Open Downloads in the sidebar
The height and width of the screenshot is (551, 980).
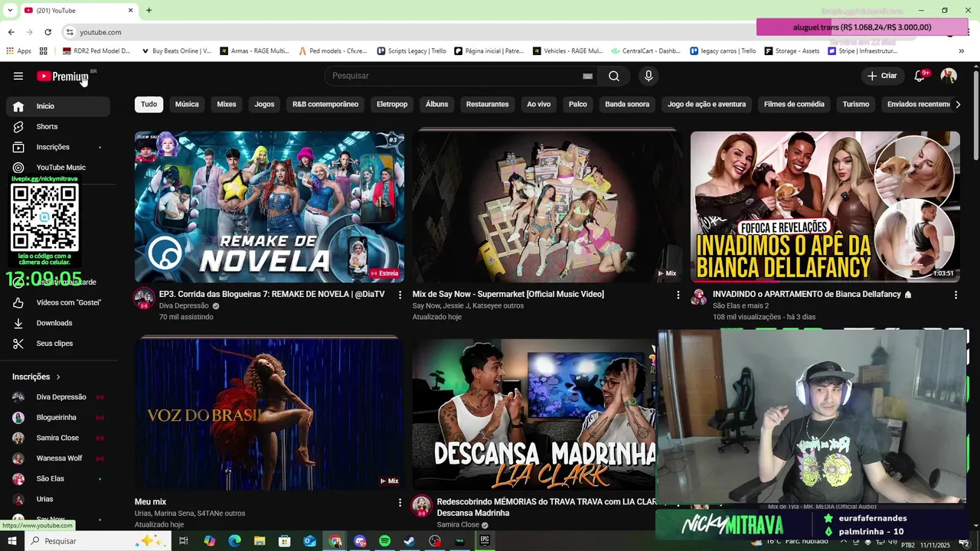[58, 323]
